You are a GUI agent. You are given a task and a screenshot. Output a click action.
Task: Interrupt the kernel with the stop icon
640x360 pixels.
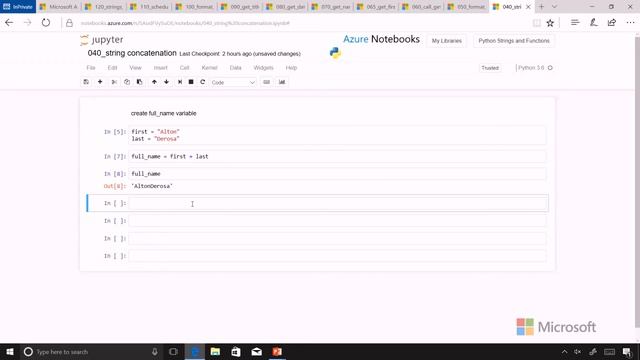pyautogui.click(x=191, y=82)
